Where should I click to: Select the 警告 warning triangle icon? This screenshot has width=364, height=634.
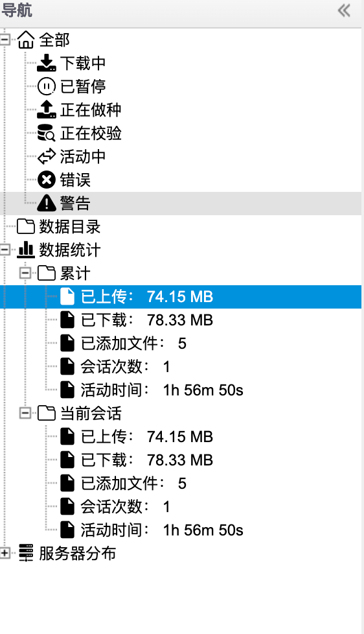(x=47, y=203)
